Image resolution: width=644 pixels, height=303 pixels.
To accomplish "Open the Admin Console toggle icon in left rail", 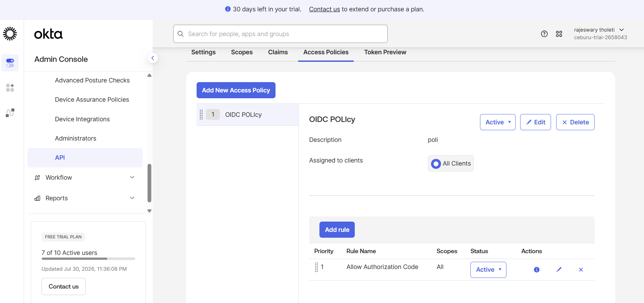I will pos(10,63).
